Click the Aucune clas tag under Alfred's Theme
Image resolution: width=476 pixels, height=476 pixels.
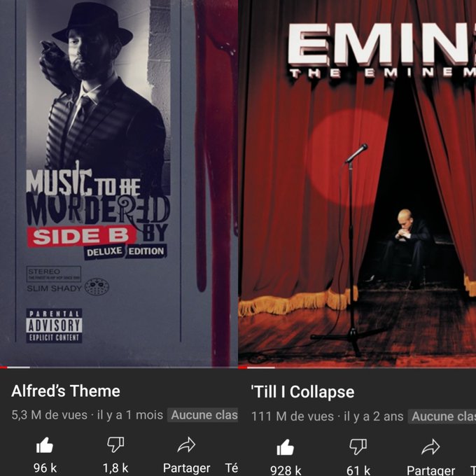203,415
